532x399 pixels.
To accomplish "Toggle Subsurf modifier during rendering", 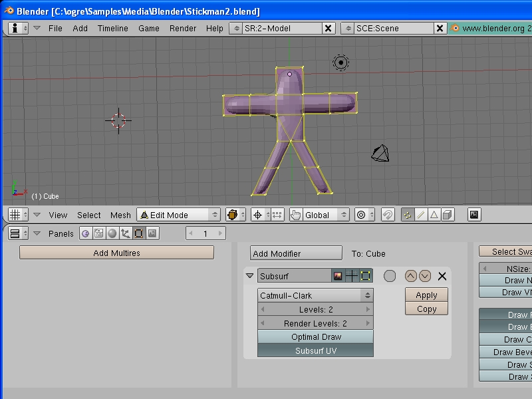I will tap(338, 276).
